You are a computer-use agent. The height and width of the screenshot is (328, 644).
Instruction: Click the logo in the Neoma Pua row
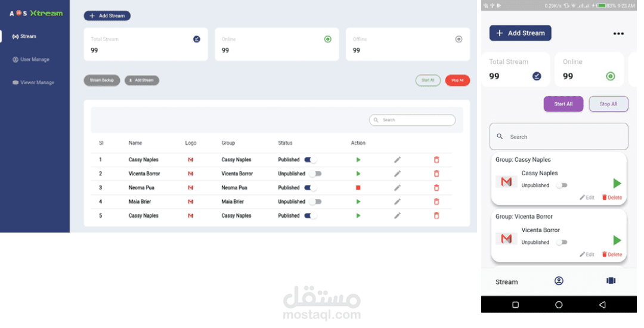tap(191, 188)
